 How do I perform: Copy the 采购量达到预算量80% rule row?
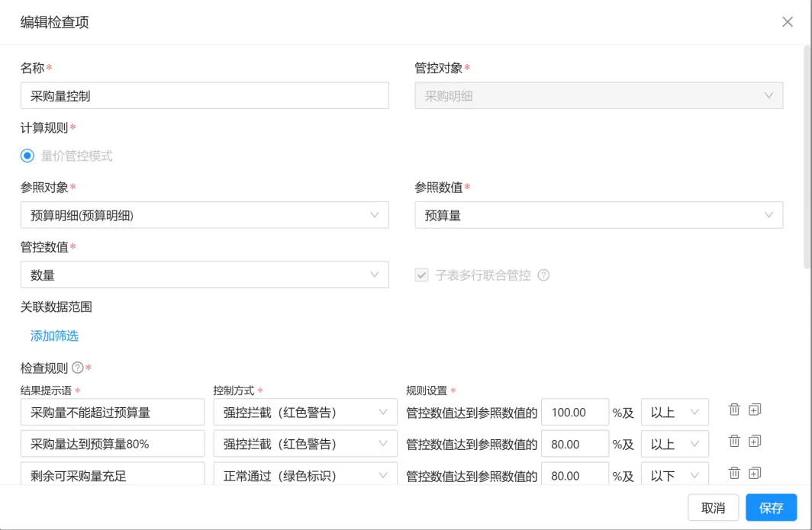point(755,441)
